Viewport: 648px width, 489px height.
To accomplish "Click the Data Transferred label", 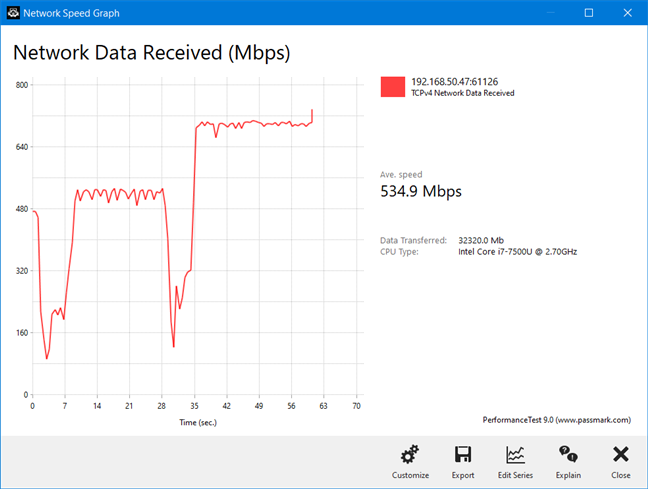I will [413, 240].
